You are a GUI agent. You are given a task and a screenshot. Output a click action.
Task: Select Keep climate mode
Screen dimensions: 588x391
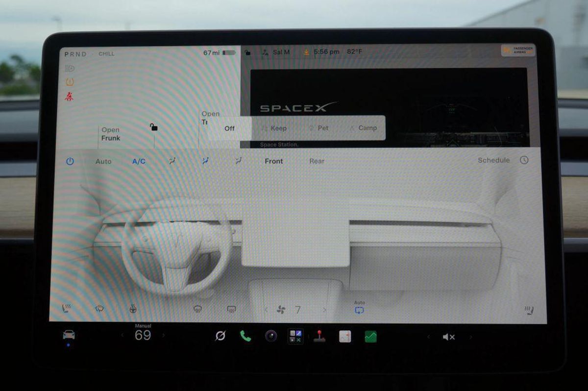point(274,128)
